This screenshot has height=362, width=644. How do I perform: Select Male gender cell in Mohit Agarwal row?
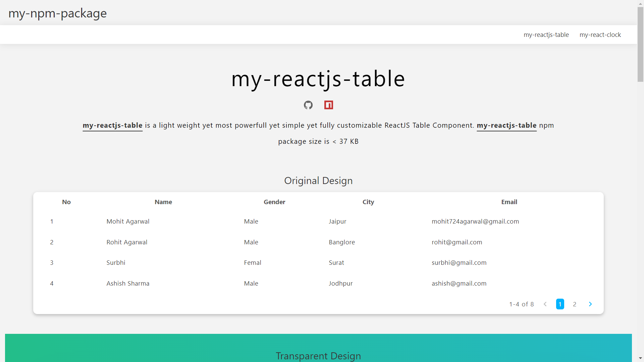click(x=251, y=222)
